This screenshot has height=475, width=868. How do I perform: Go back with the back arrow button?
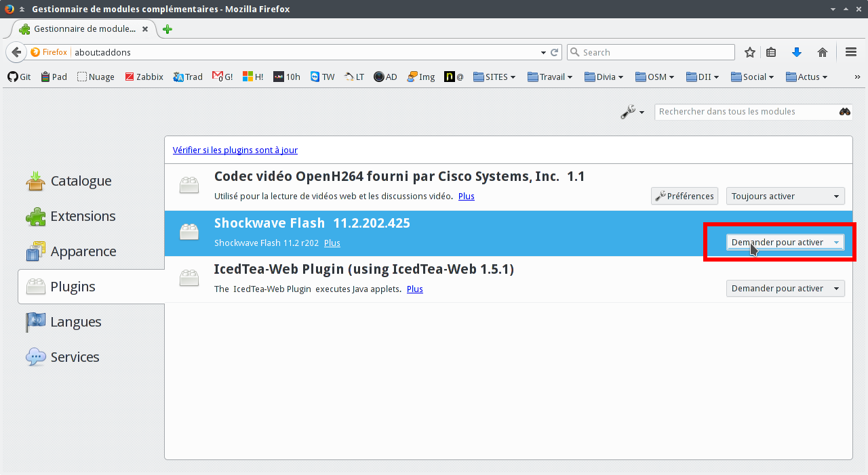pyautogui.click(x=17, y=52)
